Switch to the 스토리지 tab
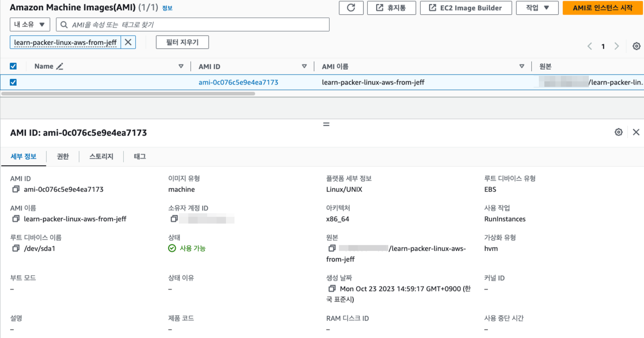Screen dimensions: 644x338 pyautogui.click(x=101, y=157)
